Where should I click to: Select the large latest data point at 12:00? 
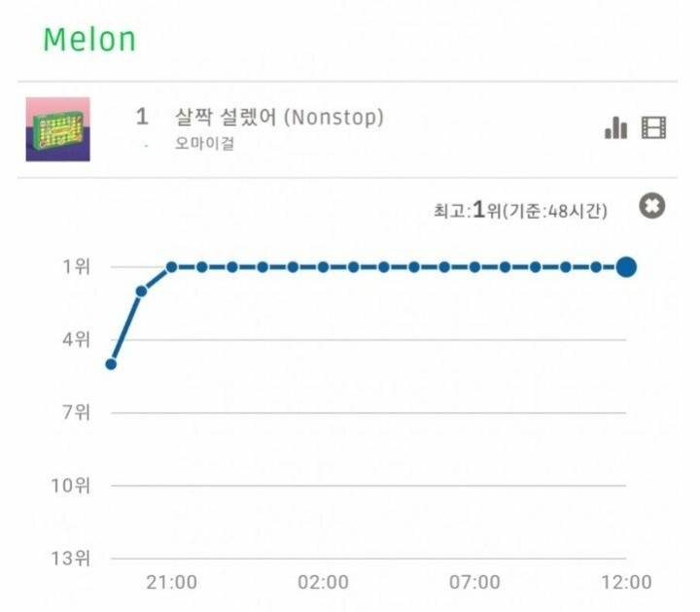click(x=626, y=266)
